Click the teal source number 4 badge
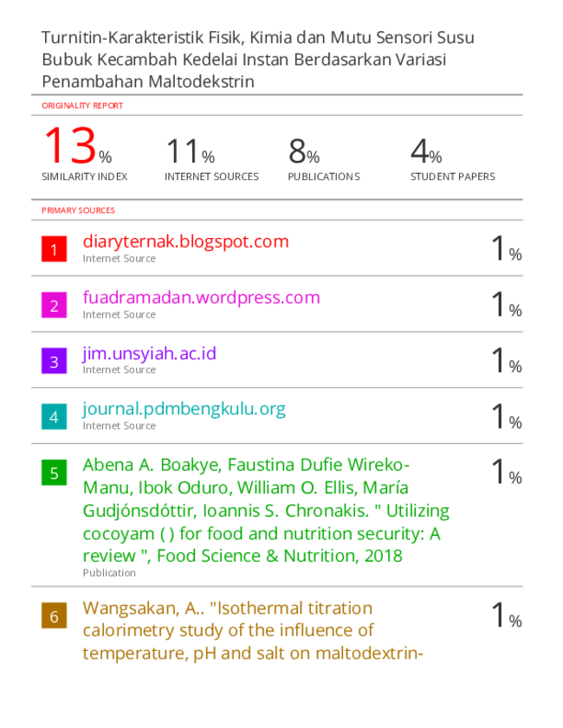563x728 pixels. pos(54,416)
